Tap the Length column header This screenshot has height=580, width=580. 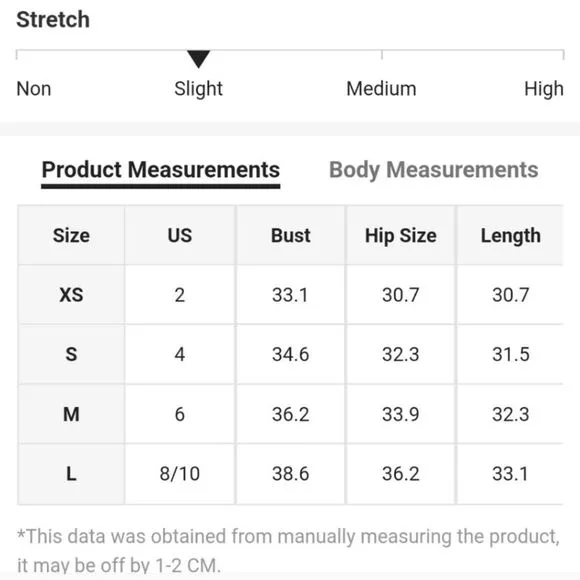(510, 235)
